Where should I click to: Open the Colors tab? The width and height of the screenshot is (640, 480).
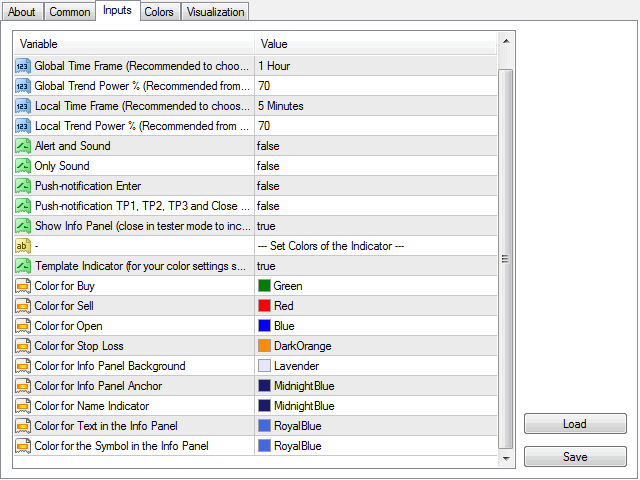click(x=159, y=12)
